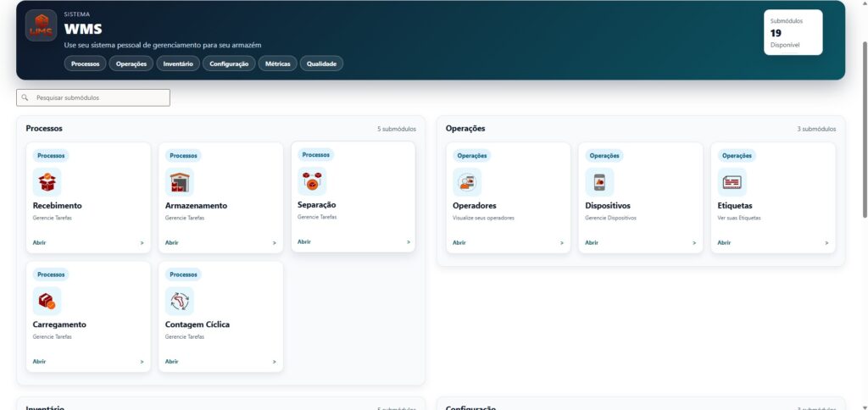Click the arrow on Recebimento card
Viewport: 868px width, 410px height.
point(142,243)
